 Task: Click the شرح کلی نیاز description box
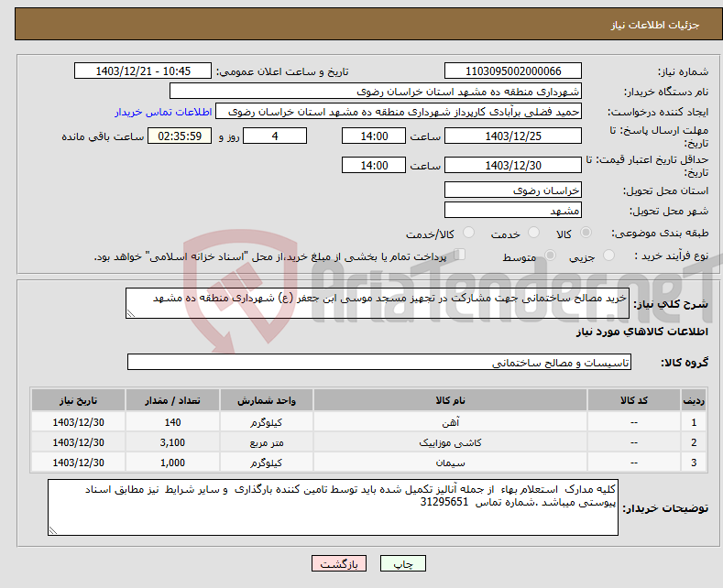click(x=378, y=303)
